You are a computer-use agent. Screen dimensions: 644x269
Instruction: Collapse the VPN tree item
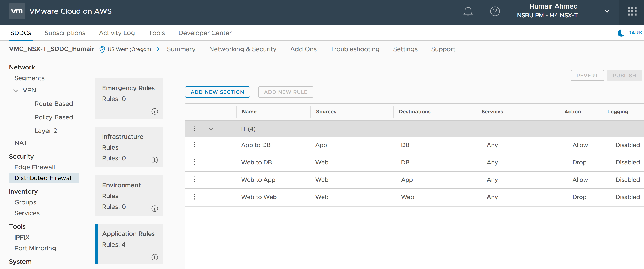tap(16, 90)
